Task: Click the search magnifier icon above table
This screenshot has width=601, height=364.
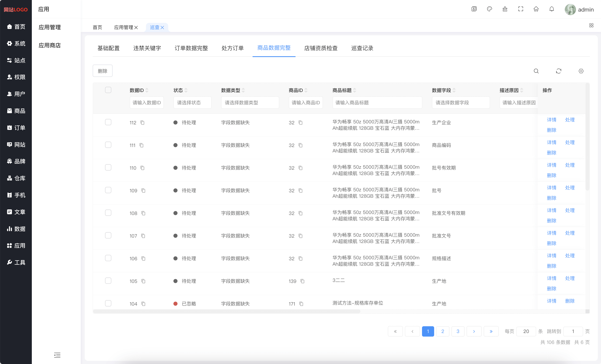Action: 536,71
